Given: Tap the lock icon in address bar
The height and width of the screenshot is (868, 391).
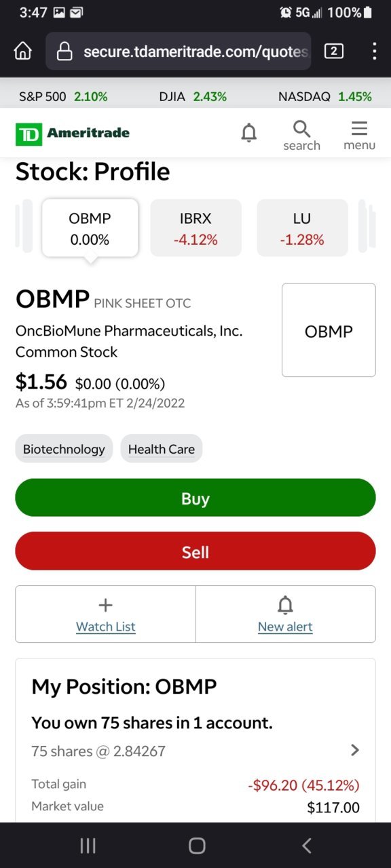Looking at the screenshot, I should [x=64, y=52].
